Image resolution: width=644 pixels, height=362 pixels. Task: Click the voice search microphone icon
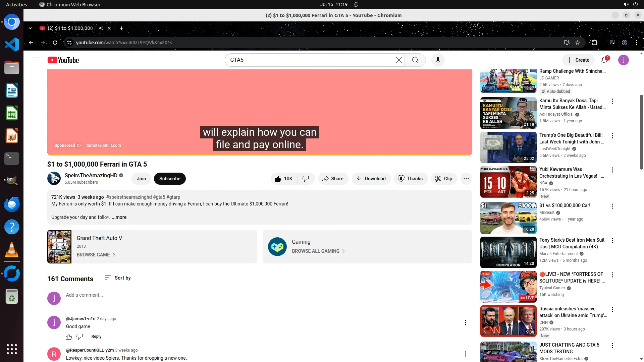pos(438,60)
